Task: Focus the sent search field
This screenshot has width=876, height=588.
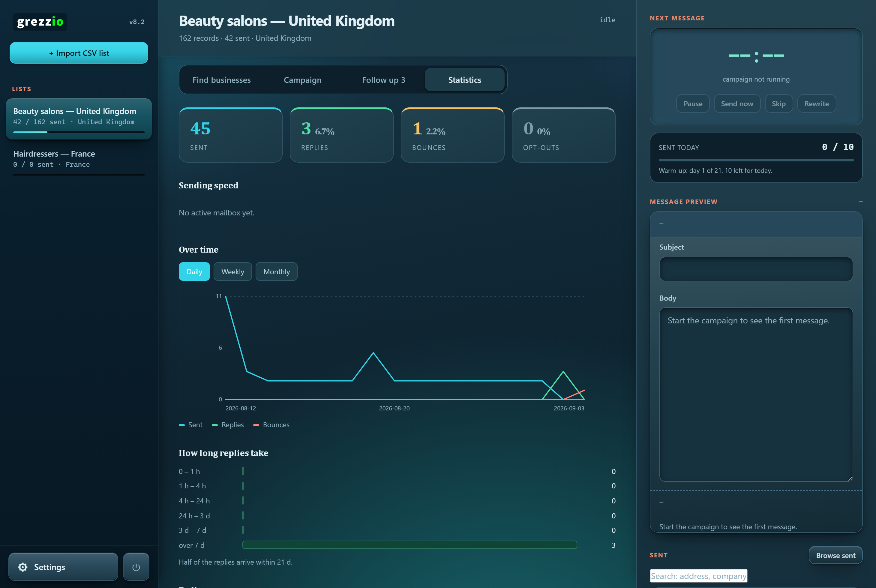Action: (698, 576)
